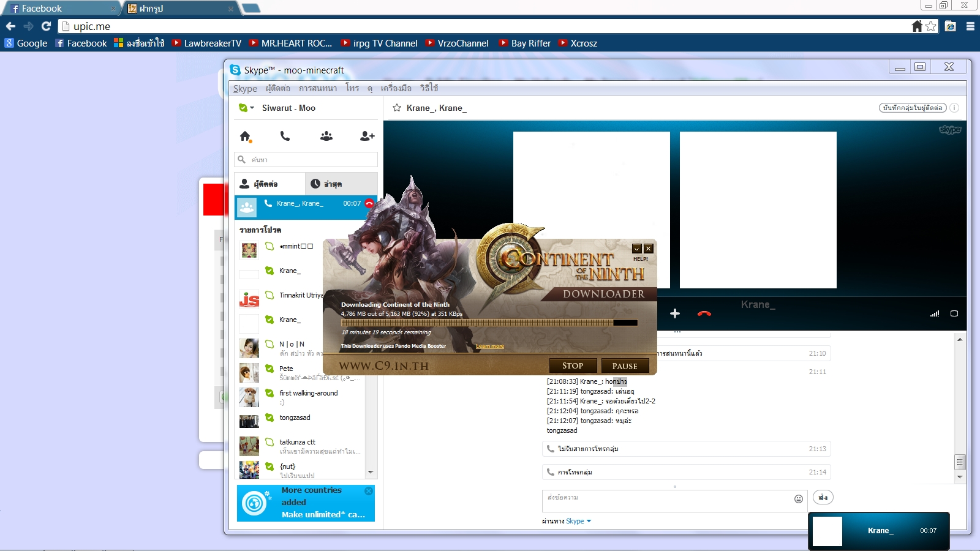Click the Chrome forward arrow
980x551 pixels.
coord(28,26)
